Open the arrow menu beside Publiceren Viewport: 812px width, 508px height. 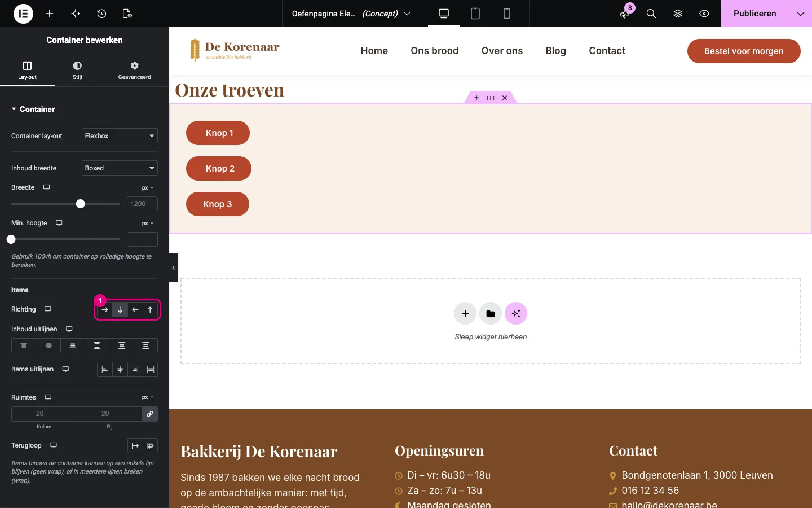pos(801,14)
